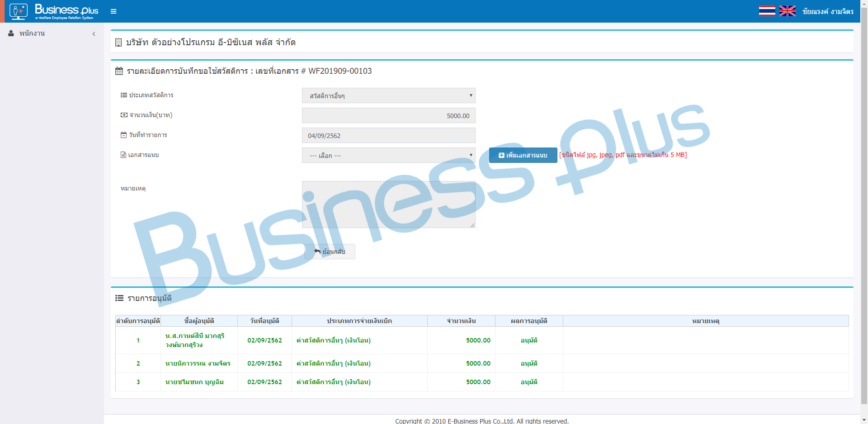Click the date field 04/09/2562
The width and height of the screenshot is (868, 424).
click(x=388, y=135)
